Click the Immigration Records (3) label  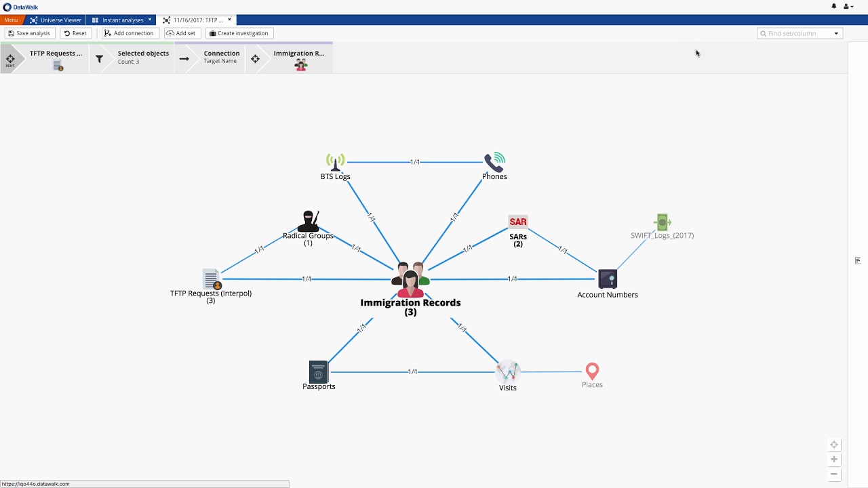coord(410,307)
